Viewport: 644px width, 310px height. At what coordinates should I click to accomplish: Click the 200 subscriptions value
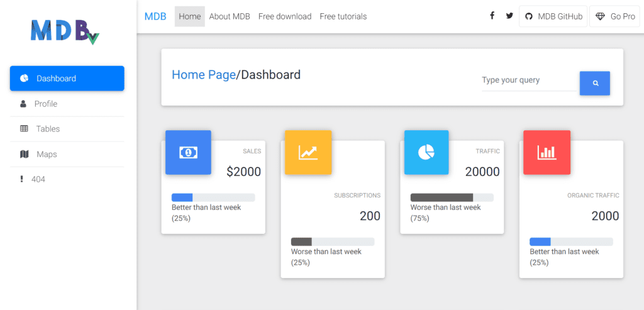pyautogui.click(x=370, y=216)
